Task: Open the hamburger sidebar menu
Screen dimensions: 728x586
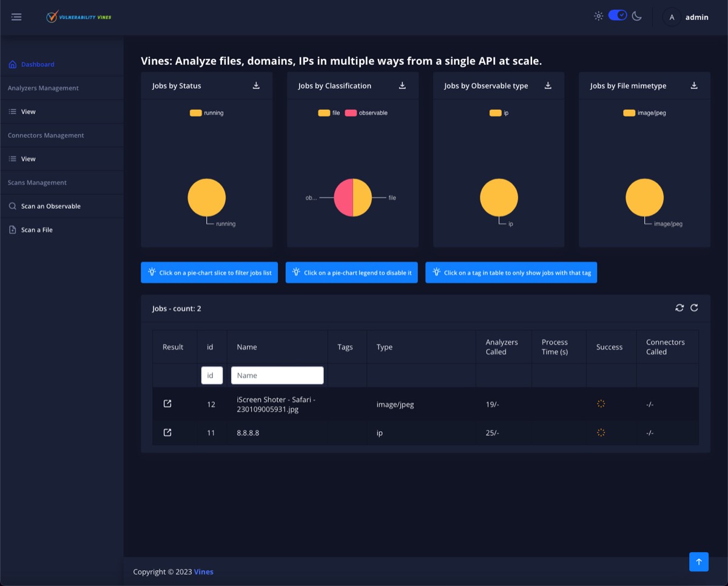Action: (16, 17)
